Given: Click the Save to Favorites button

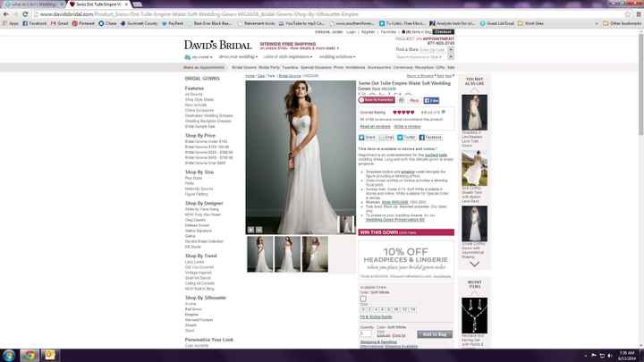Looking at the screenshot, I should [x=377, y=100].
